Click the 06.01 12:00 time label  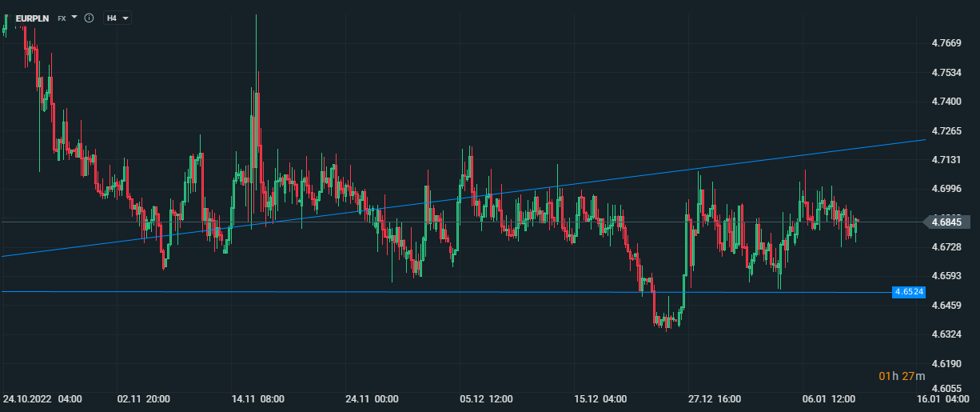tap(829, 398)
